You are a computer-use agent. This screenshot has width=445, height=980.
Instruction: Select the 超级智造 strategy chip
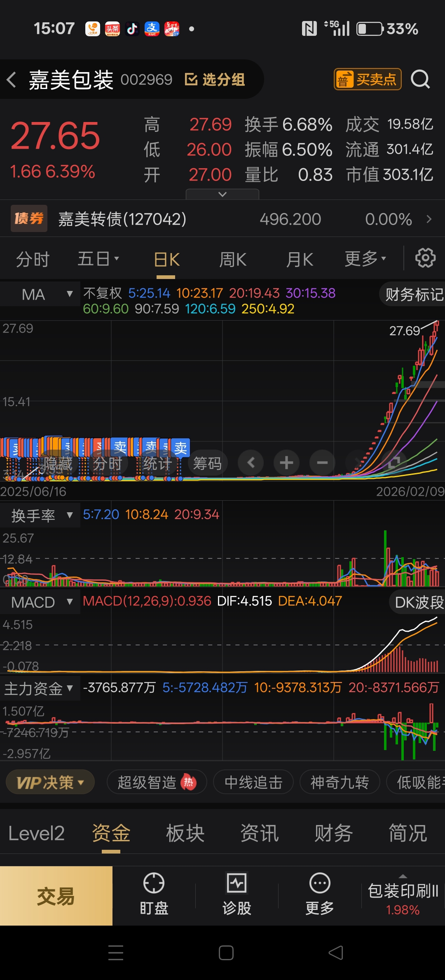click(157, 782)
